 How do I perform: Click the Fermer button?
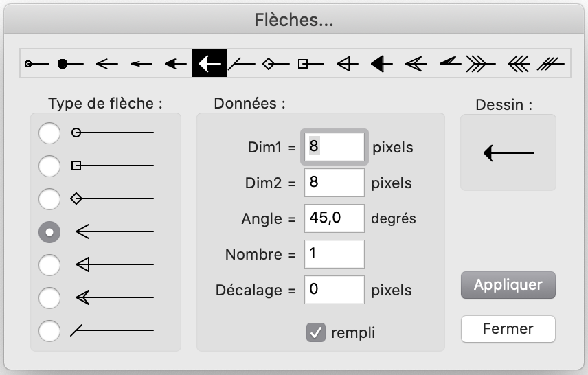(508, 329)
